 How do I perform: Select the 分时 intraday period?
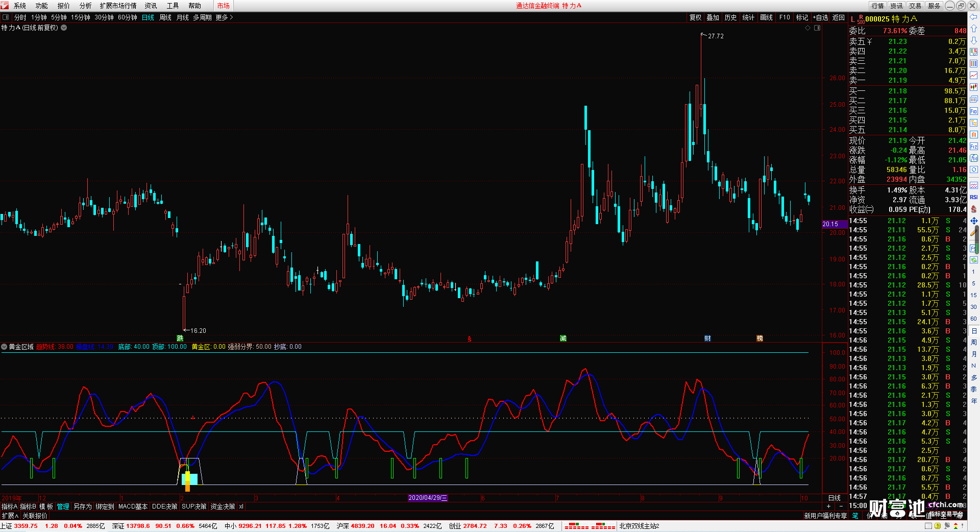point(20,17)
